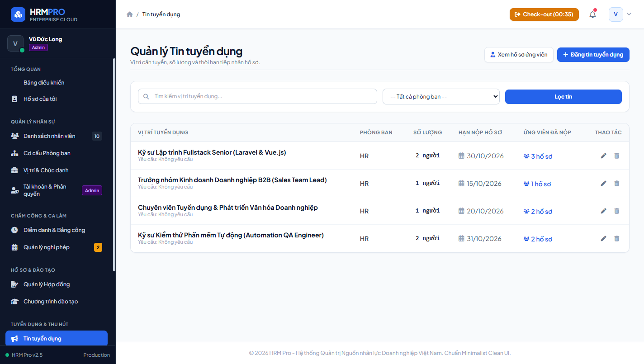Click the sidebar user avatar V

click(15, 43)
